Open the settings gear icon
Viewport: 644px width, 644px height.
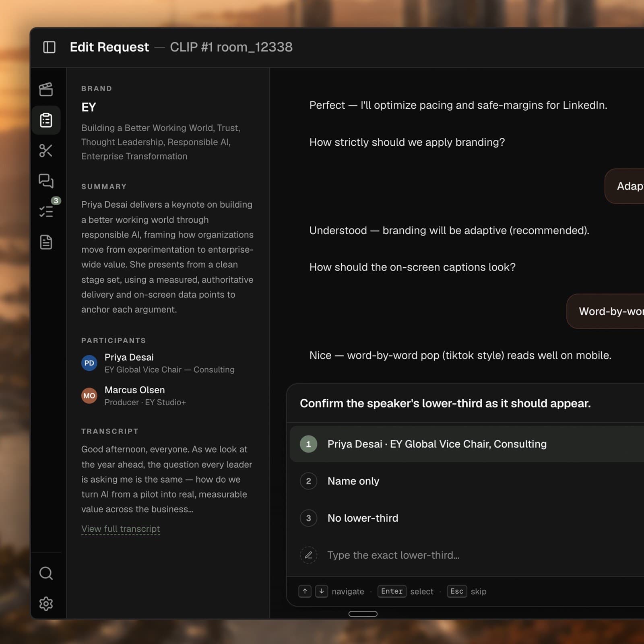point(46,603)
